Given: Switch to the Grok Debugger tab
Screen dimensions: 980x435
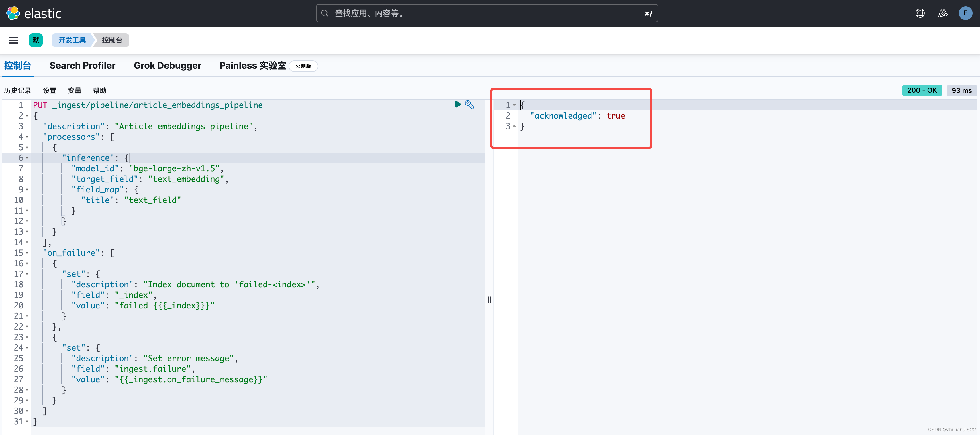Looking at the screenshot, I should 168,66.
